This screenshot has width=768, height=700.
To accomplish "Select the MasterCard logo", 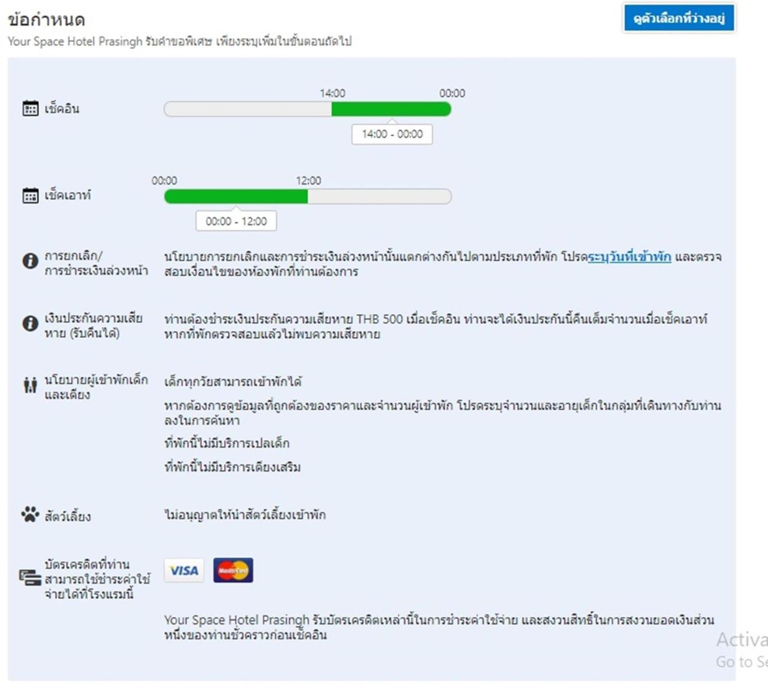I will tap(233, 570).
